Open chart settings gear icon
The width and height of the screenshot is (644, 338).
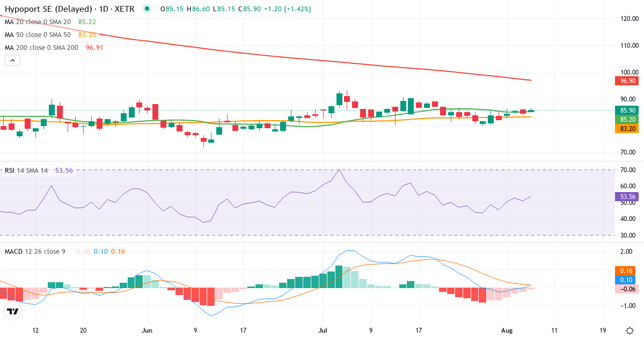629,330
